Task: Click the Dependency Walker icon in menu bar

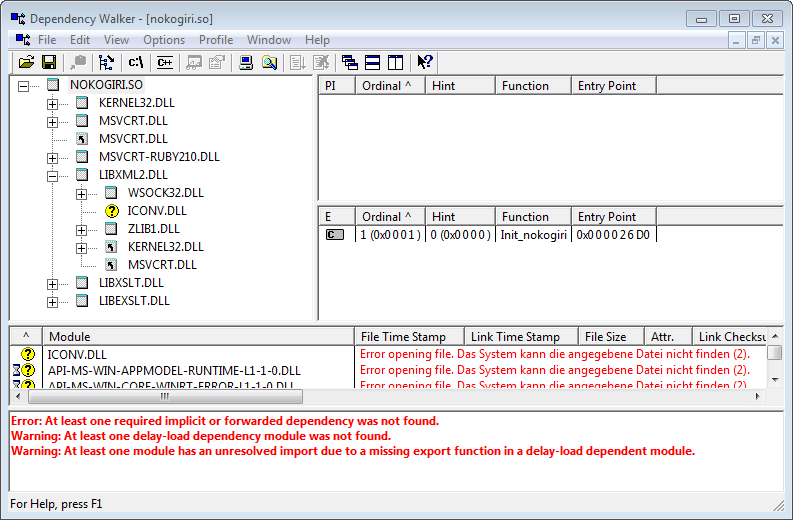Action: 23,39
